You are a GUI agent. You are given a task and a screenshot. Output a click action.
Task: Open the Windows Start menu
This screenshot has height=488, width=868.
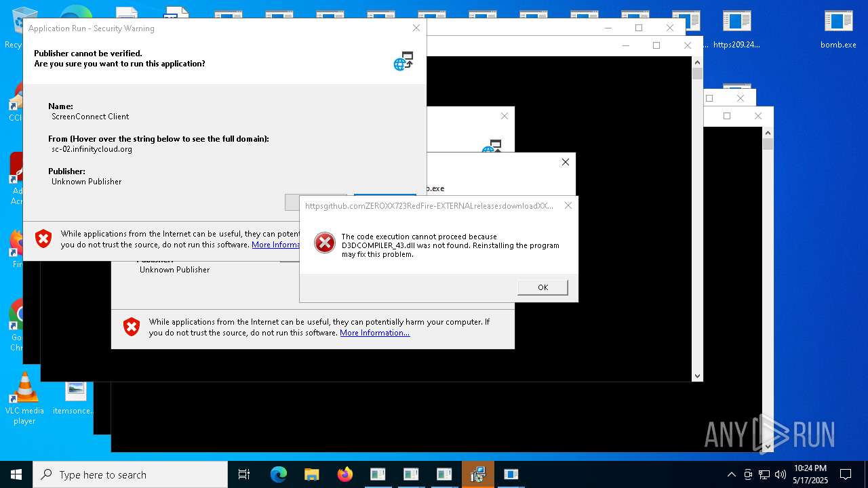pyautogui.click(x=16, y=474)
